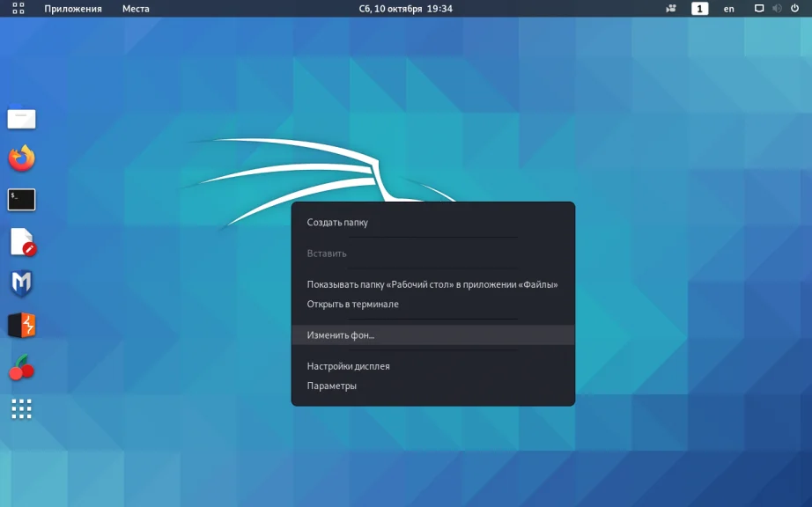Screen dimensions: 812x507
Task: Choose Создать папку in context menu
Action: pos(433,223)
